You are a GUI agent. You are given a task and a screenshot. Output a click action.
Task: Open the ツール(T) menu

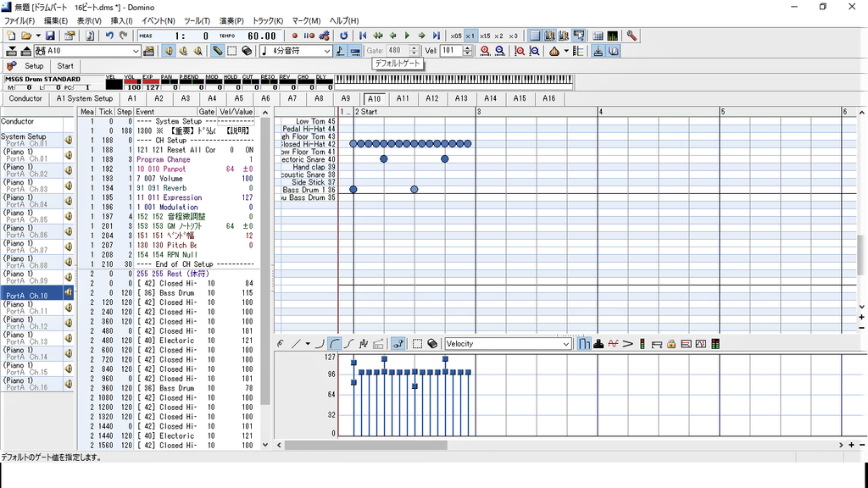[197, 20]
